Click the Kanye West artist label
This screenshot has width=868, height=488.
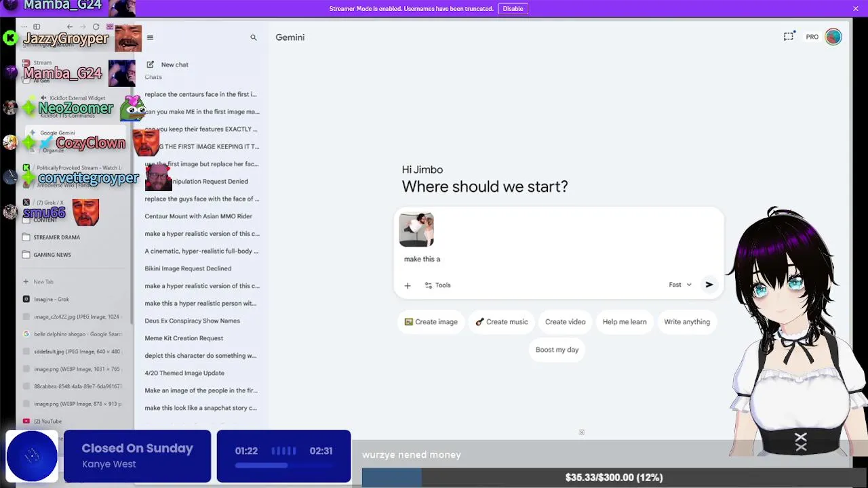[x=108, y=464]
